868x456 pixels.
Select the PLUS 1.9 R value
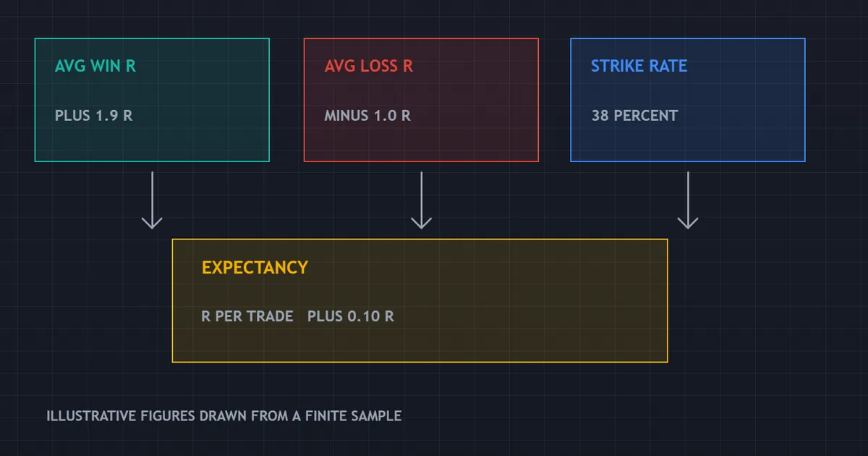(94, 115)
